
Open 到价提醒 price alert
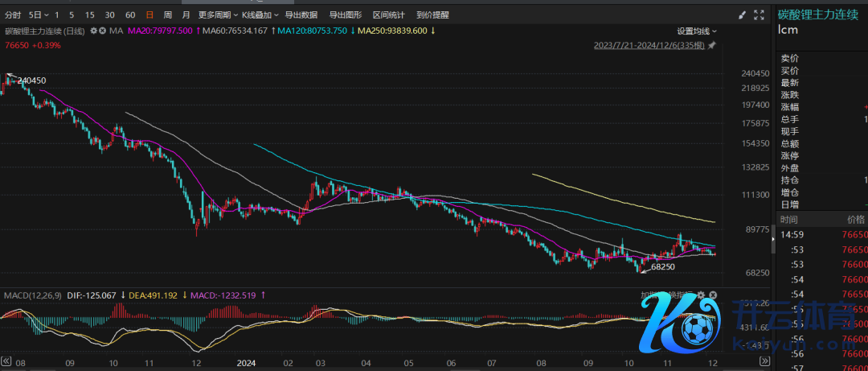(433, 15)
